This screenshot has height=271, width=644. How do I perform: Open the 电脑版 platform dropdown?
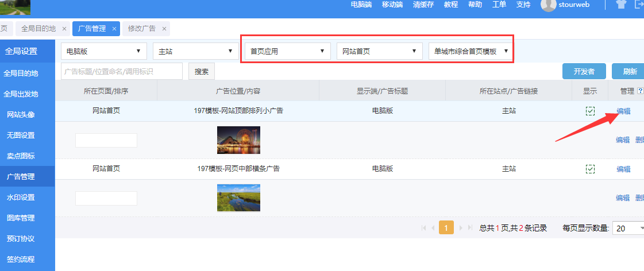click(104, 51)
